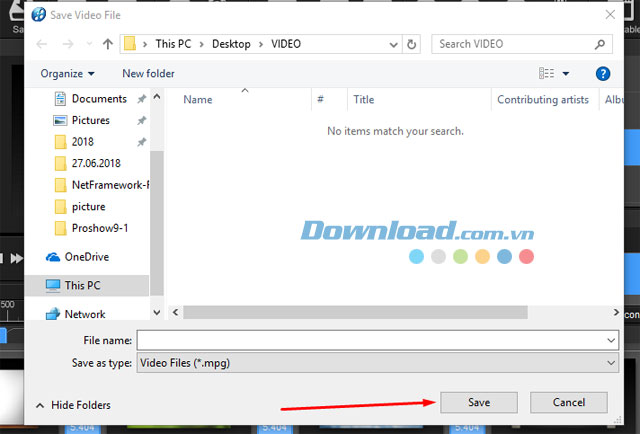The image size is (640, 434).
Task: Select This PC in the address path
Action: tap(173, 44)
